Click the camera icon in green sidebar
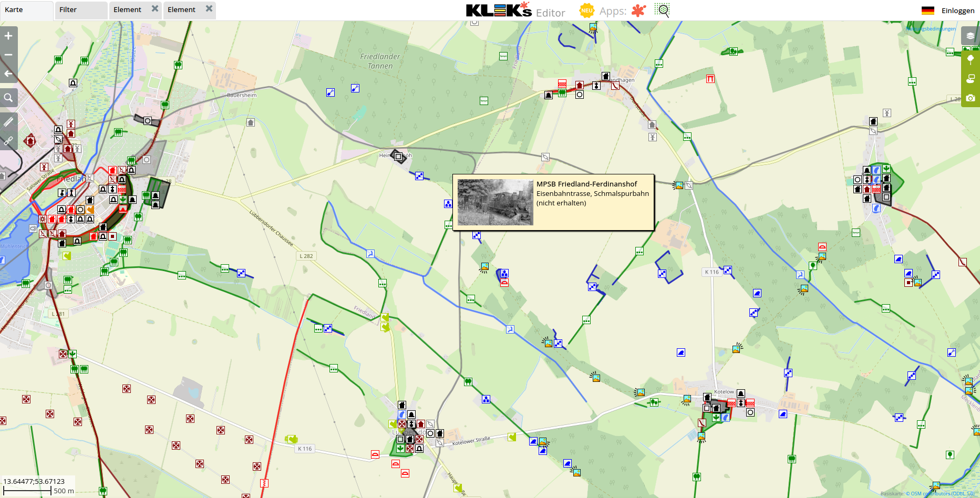980x498 pixels. (970, 98)
